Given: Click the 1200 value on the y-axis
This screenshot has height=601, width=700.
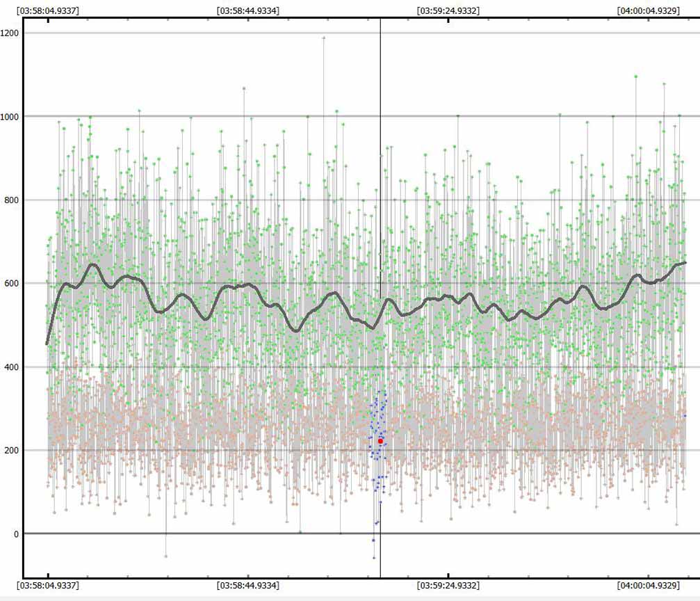Looking at the screenshot, I should point(11,33).
